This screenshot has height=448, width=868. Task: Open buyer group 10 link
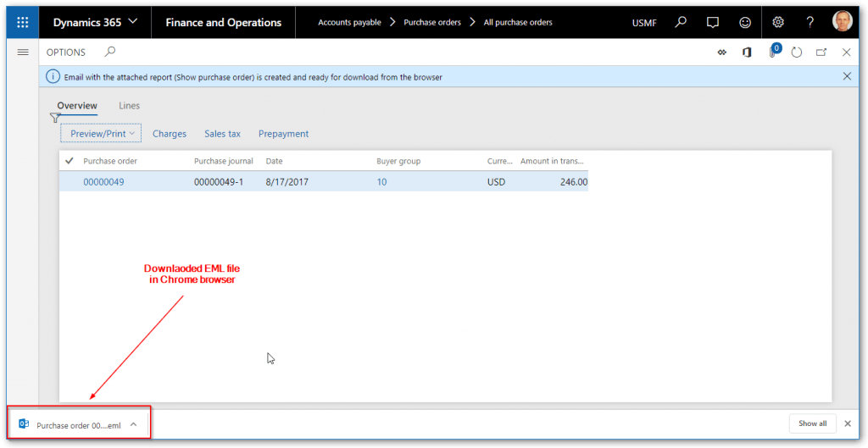point(381,181)
